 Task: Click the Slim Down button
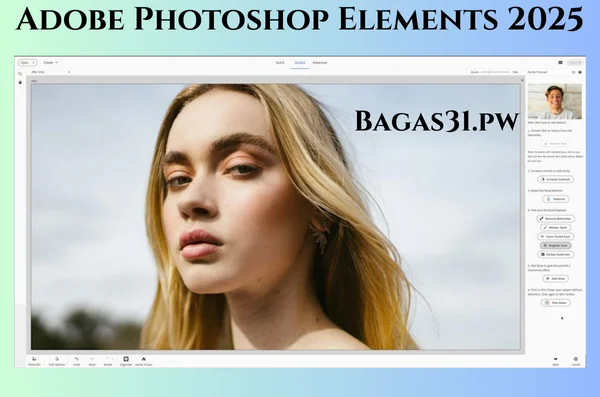tap(556, 303)
